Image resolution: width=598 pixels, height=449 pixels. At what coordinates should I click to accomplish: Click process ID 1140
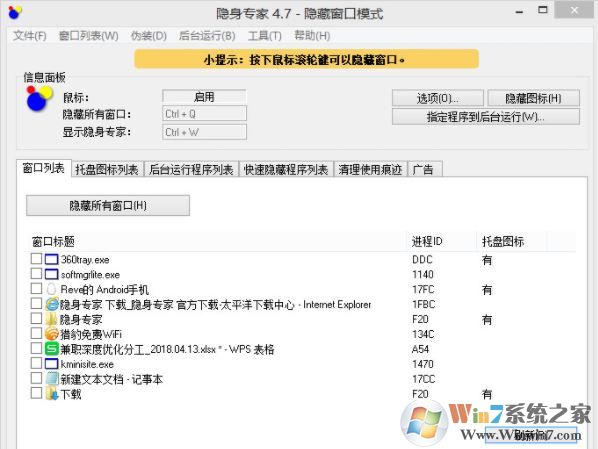(423, 275)
